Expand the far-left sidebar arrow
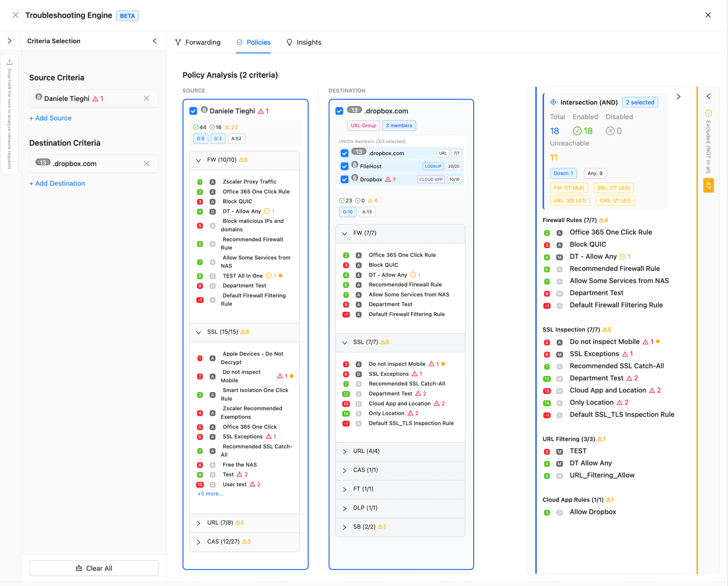Screen dimensions: 728x586 9,41
